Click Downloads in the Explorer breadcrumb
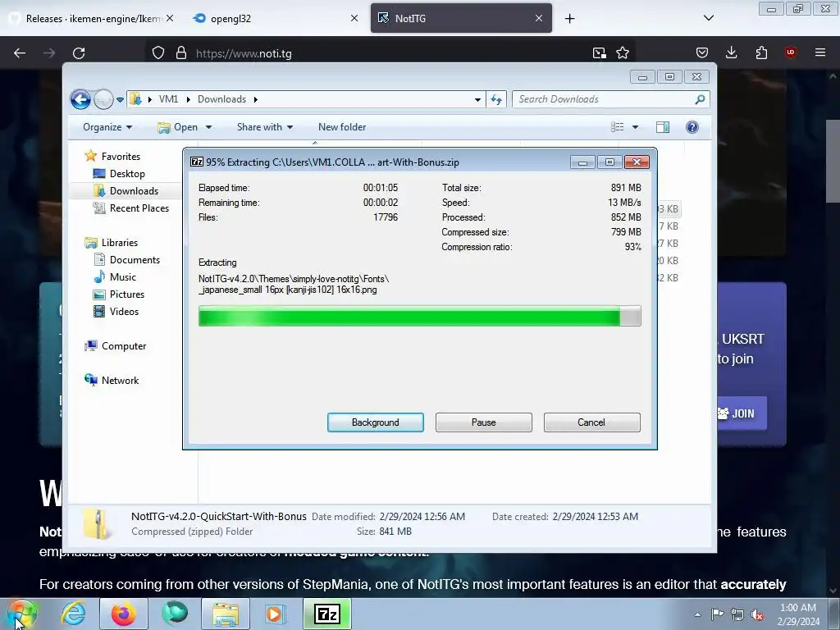 (x=221, y=99)
